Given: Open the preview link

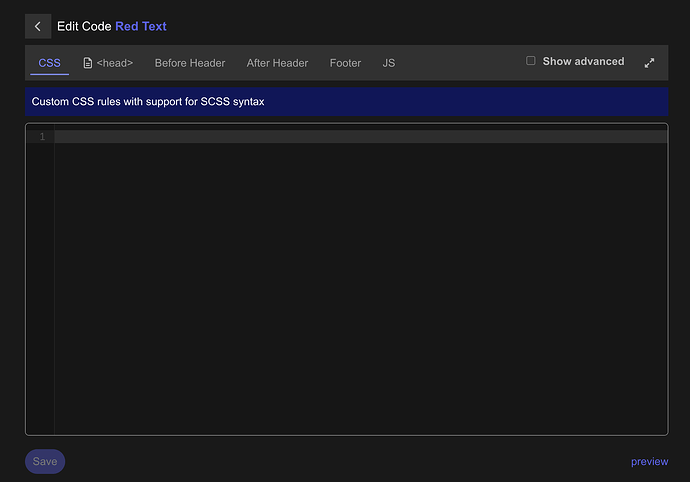Looking at the screenshot, I should (649, 461).
